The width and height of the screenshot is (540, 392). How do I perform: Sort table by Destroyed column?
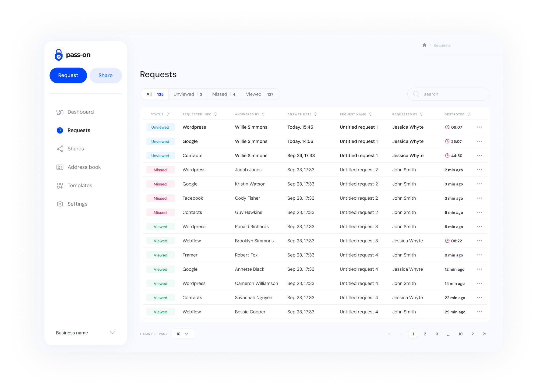point(469,114)
